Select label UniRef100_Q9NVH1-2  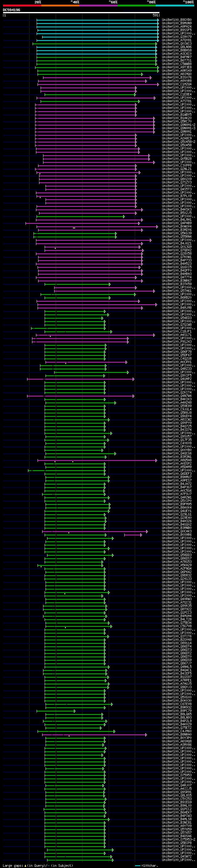[179, 125]
